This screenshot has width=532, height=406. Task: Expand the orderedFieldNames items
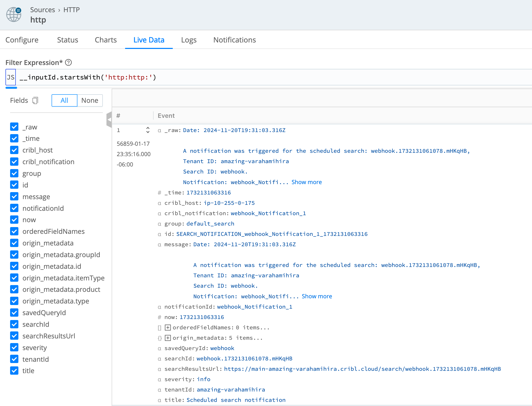coord(168,328)
